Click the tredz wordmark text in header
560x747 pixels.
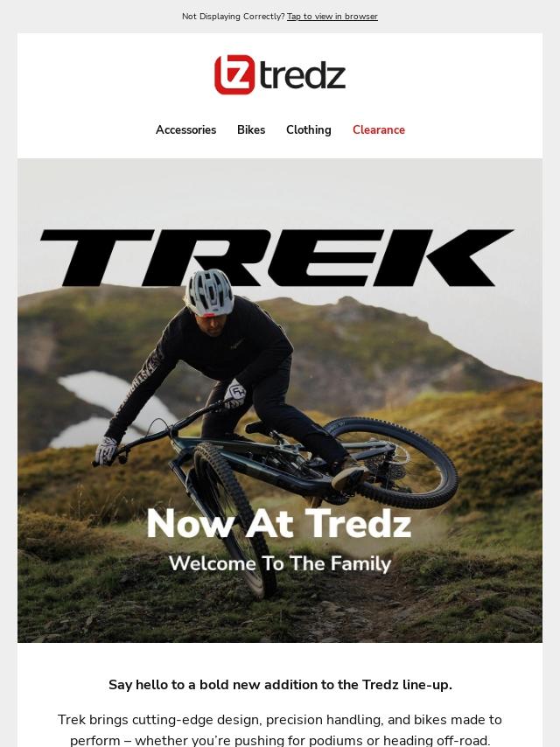303,76
